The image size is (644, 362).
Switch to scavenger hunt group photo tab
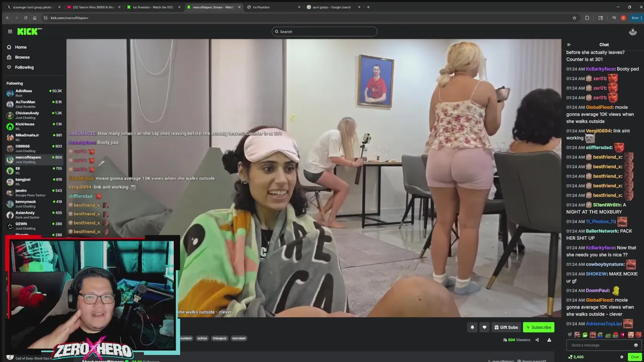tap(32, 7)
